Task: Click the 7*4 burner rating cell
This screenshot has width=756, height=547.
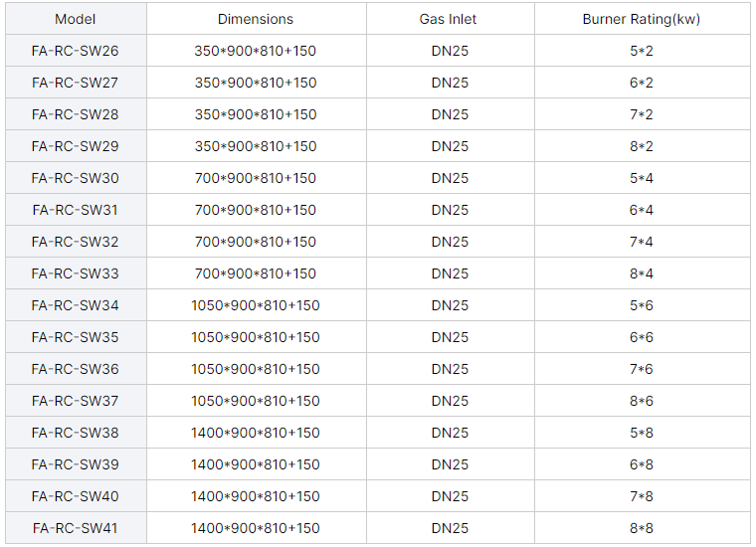Action: tap(642, 242)
